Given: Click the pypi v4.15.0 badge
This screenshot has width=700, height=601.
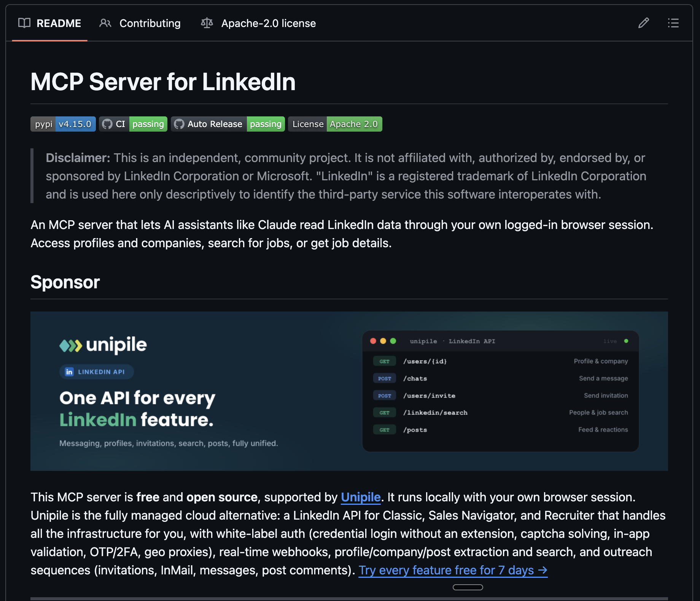Looking at the screenshot, I should (63, 124).
